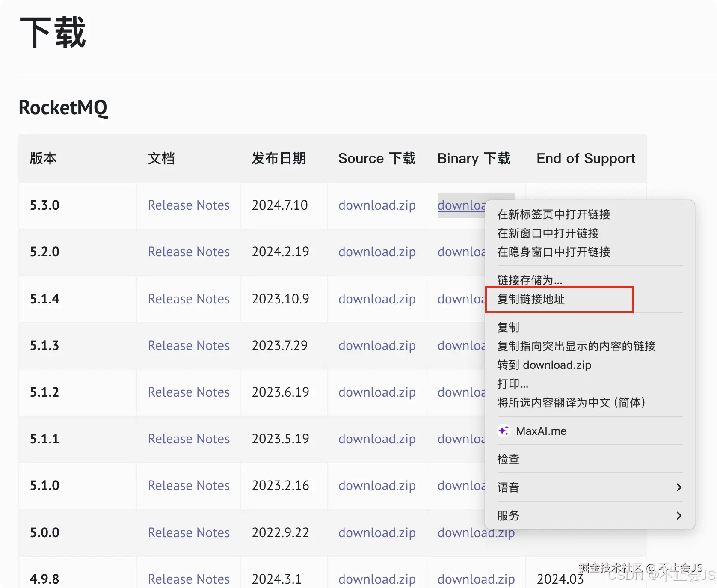The image size is (717, 588).
Task: Click Source download.zip link for version 5.1.0
Action: coord(377,485)
